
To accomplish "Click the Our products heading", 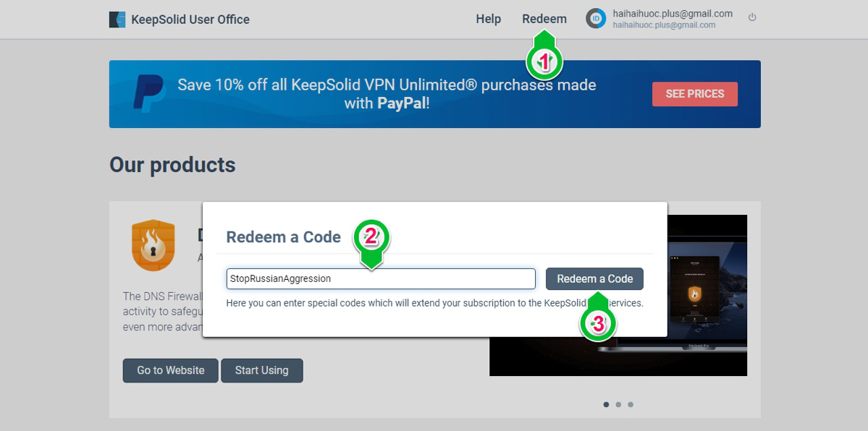I will click(172, 165).
